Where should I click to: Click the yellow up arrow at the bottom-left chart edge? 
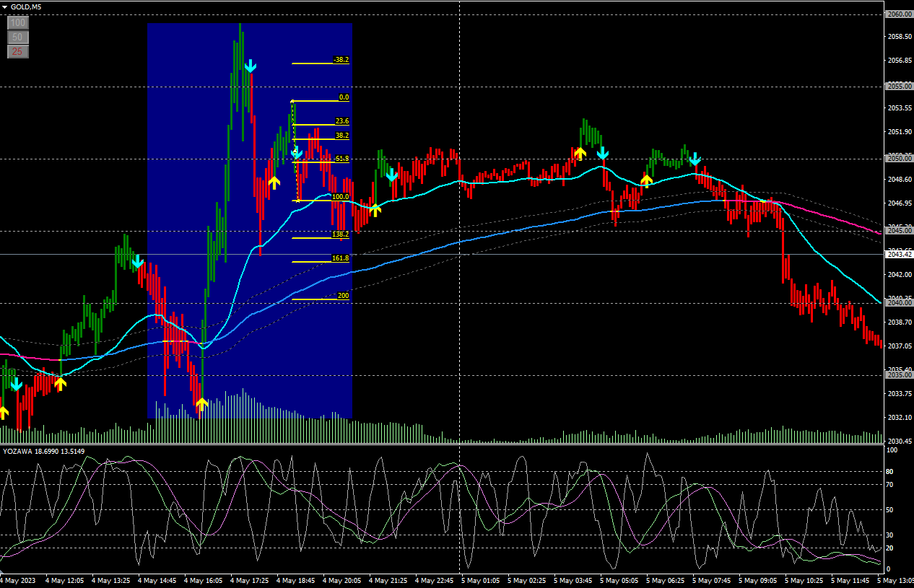(x=3, y=412)
